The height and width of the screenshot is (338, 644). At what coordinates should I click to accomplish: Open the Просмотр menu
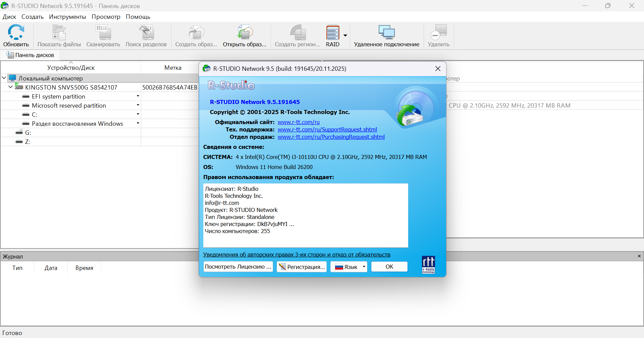point(106,17)
